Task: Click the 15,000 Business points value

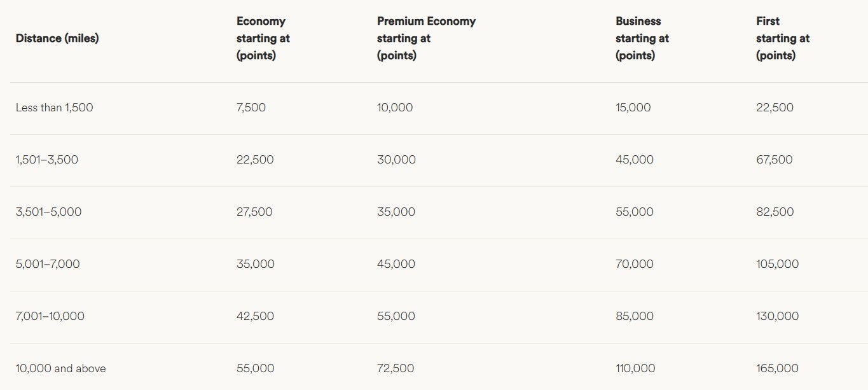Action: pyautogui.click(x=633, y=108)
